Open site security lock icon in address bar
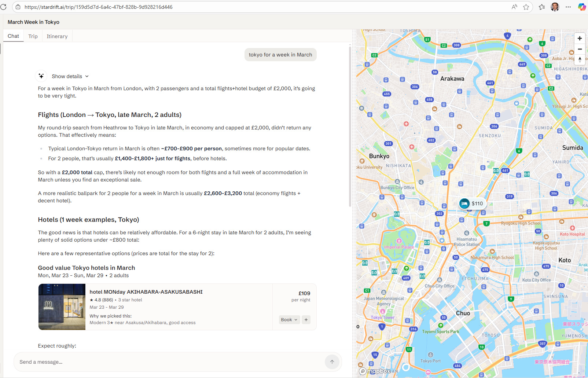 tap(18, 7)
